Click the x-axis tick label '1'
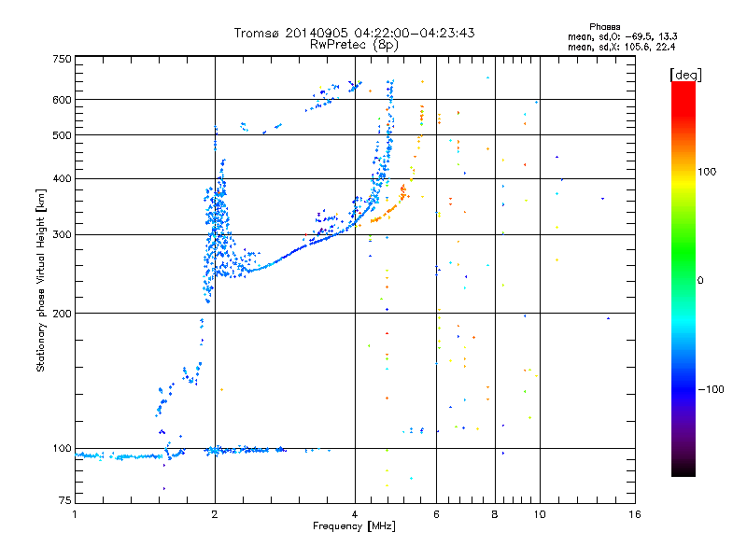The width and height of the screenshot is (747, 560). pos(75,514)
